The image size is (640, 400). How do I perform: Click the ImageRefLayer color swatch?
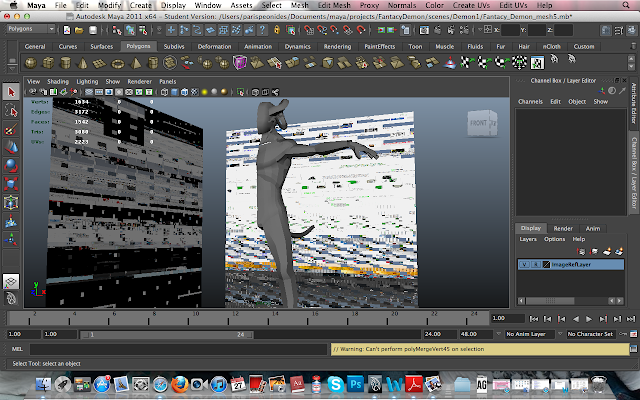[x=546, y=264]
